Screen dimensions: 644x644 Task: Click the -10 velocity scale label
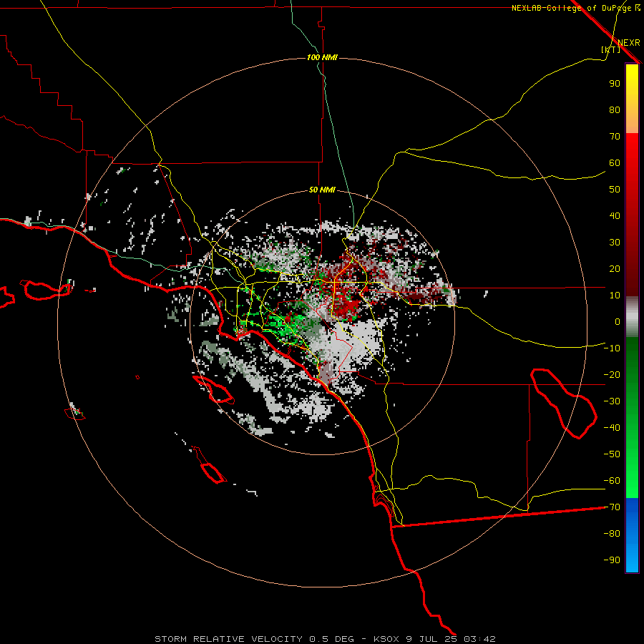point(612,348)
